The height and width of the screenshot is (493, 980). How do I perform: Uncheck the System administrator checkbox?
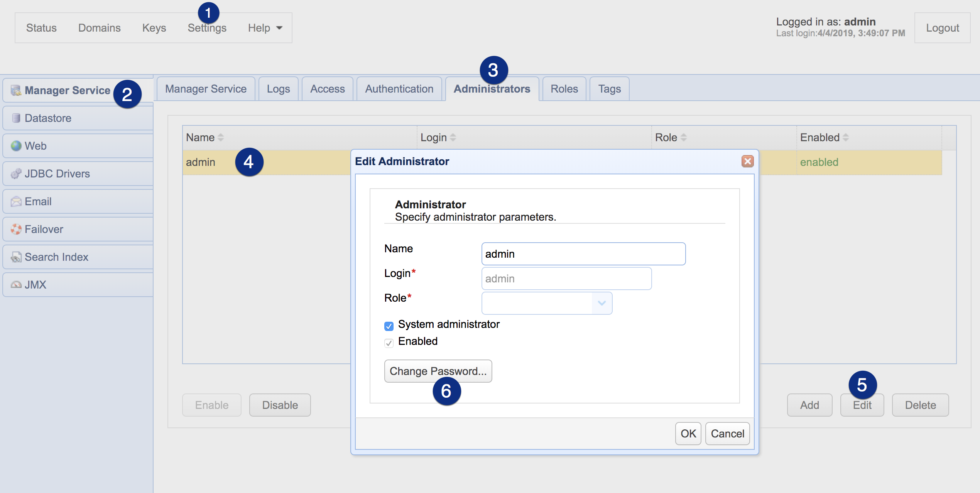[x=389, y=326]
